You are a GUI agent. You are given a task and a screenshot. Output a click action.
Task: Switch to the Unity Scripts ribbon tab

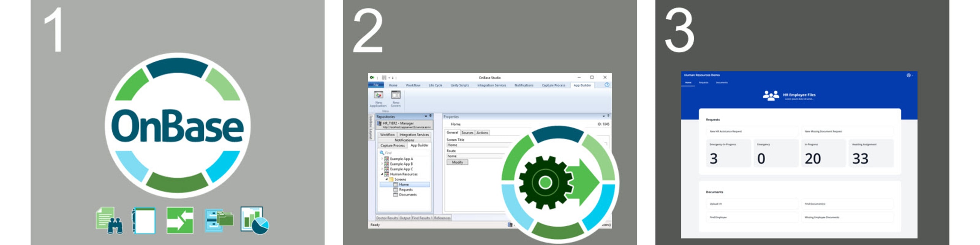(x=460, y=85)
